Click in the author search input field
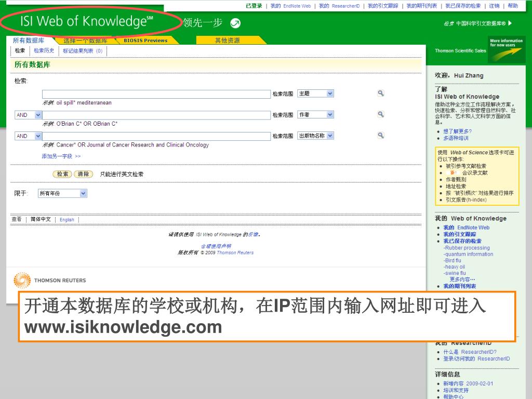532x399 pixels. tap(156, 115)
